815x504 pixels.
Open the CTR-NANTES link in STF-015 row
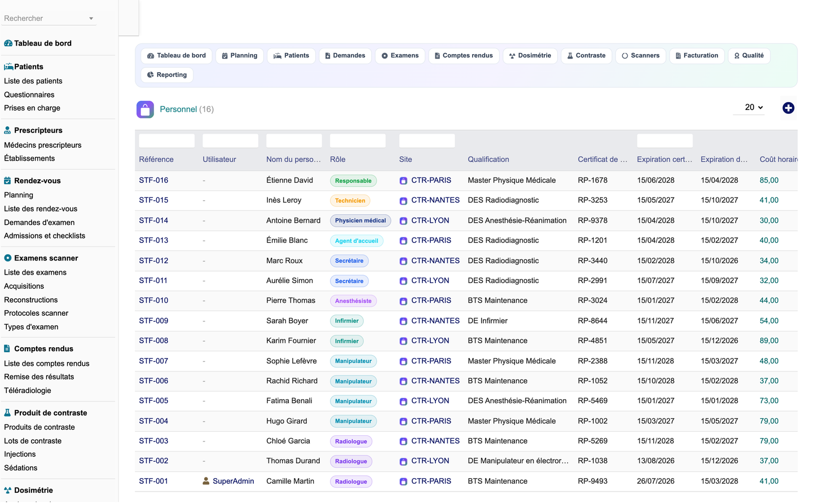435,200
